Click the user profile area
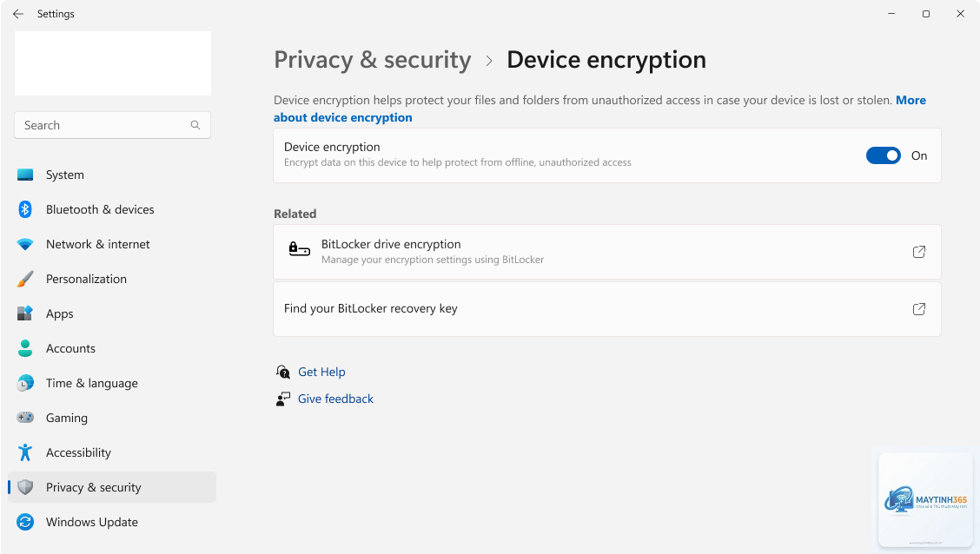The image size is (980, 554). tap(112, 63)
